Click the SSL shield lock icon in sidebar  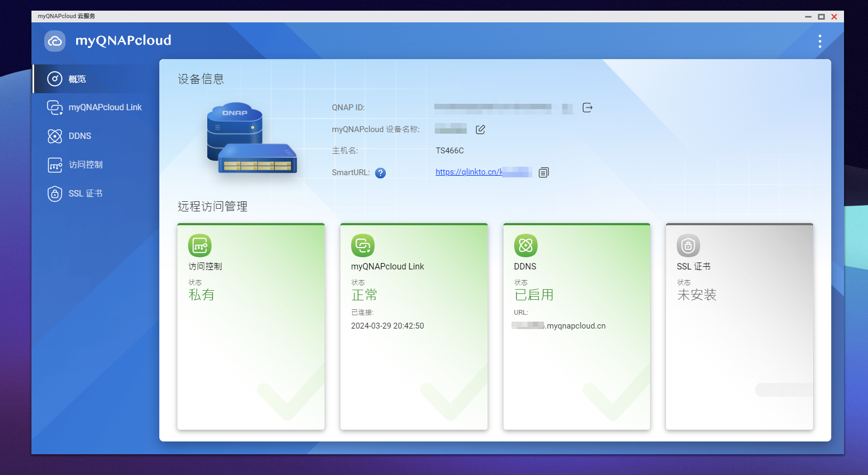coord(55,194)
